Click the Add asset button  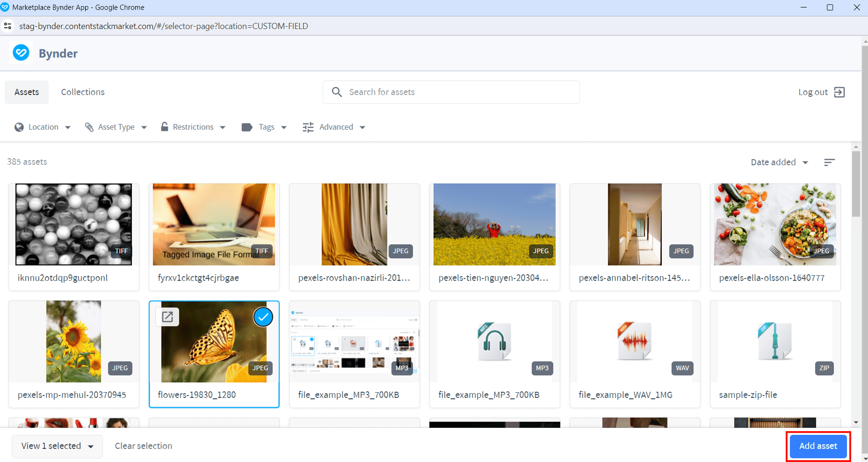(818, 446)
